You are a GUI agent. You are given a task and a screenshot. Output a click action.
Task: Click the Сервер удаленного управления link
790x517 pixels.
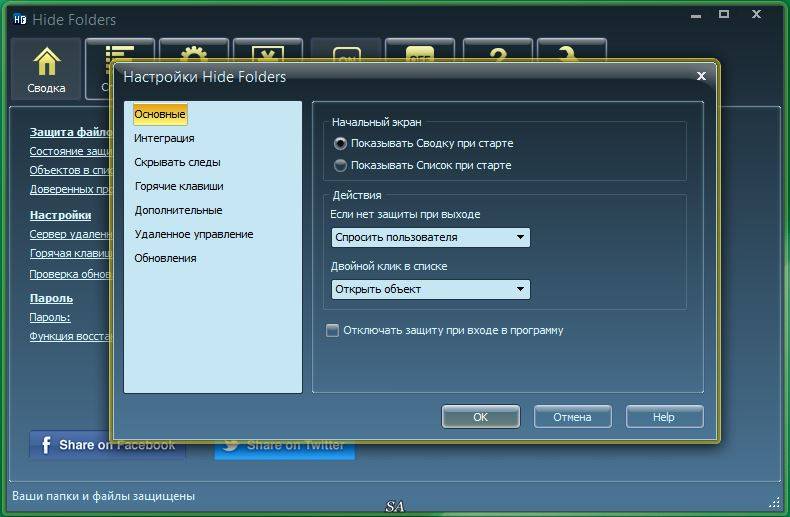71,234
